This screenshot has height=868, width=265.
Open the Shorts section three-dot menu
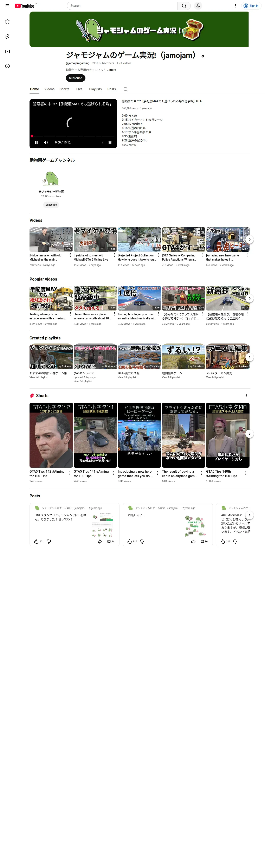pyautogui.click(x=246, y=396)
